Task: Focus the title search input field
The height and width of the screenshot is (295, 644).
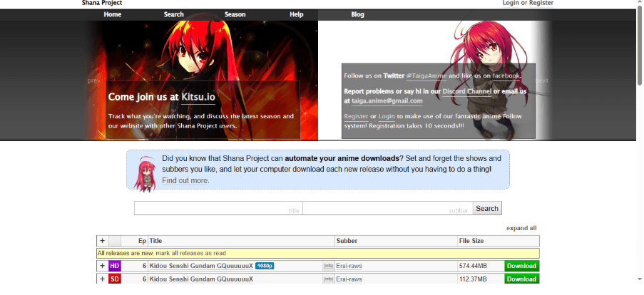Action: click(x=218, y=208)
